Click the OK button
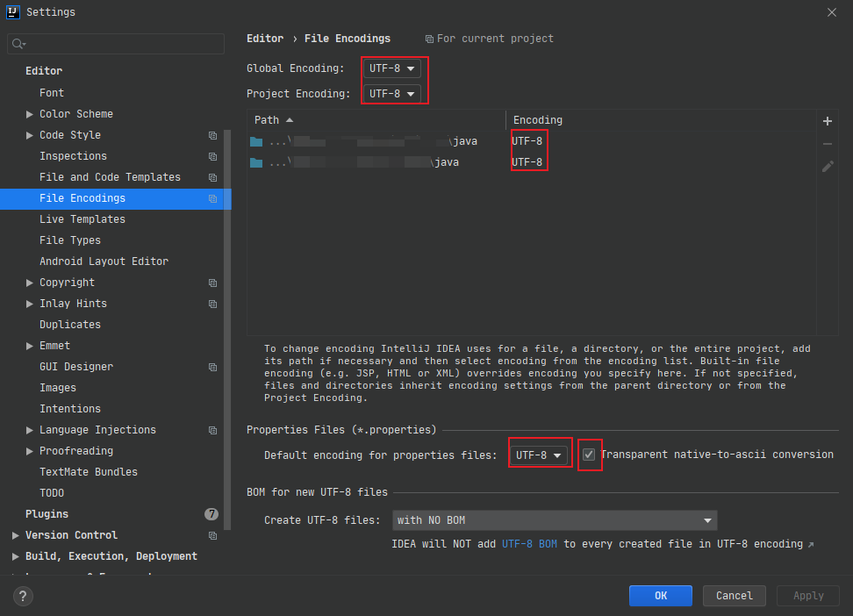Screen dimensions: 853x616 point(661,596)
